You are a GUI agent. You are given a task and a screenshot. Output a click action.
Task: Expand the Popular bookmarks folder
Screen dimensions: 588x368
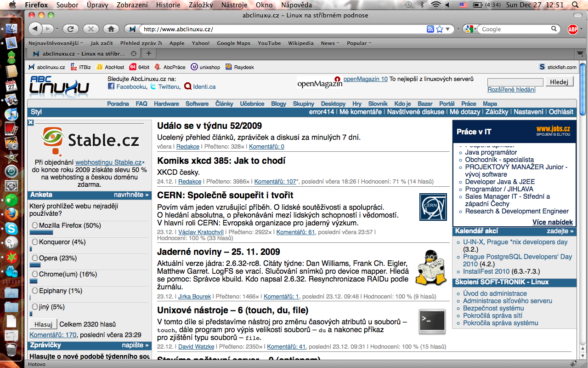click(360, 43)
